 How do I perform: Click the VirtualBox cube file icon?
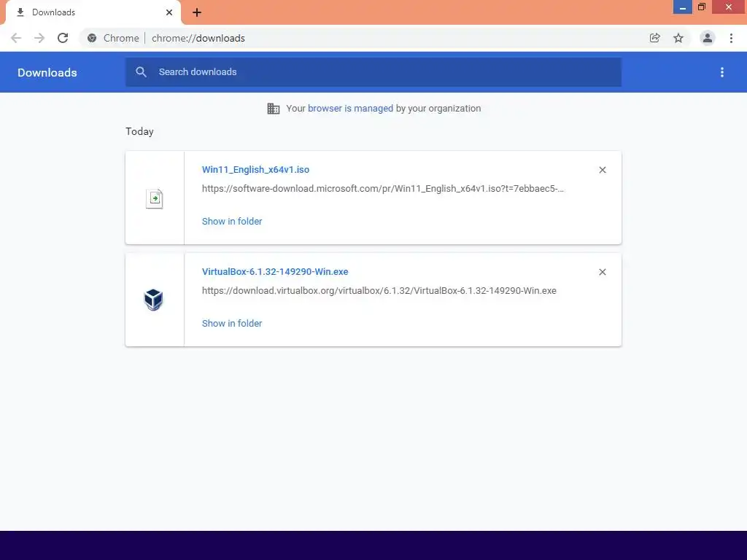(153, 300)
